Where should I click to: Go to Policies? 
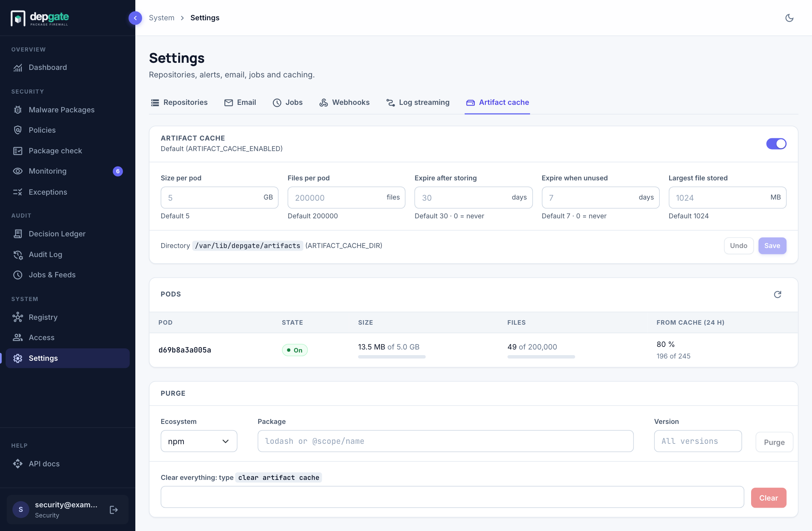68,130
